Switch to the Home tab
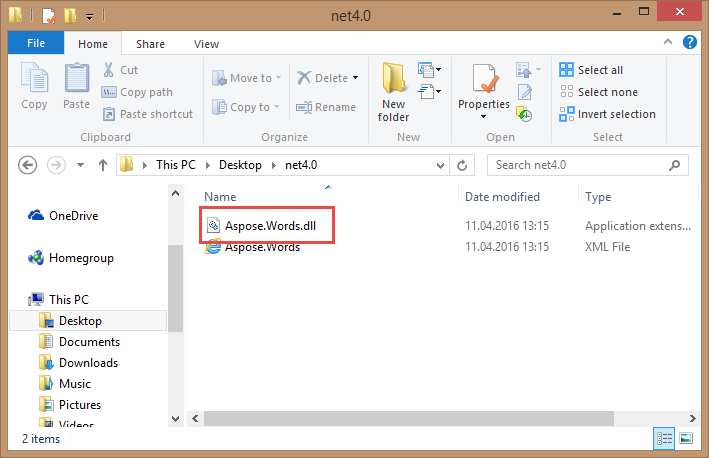This screenshot has width=709, height=458. [93, 44]
